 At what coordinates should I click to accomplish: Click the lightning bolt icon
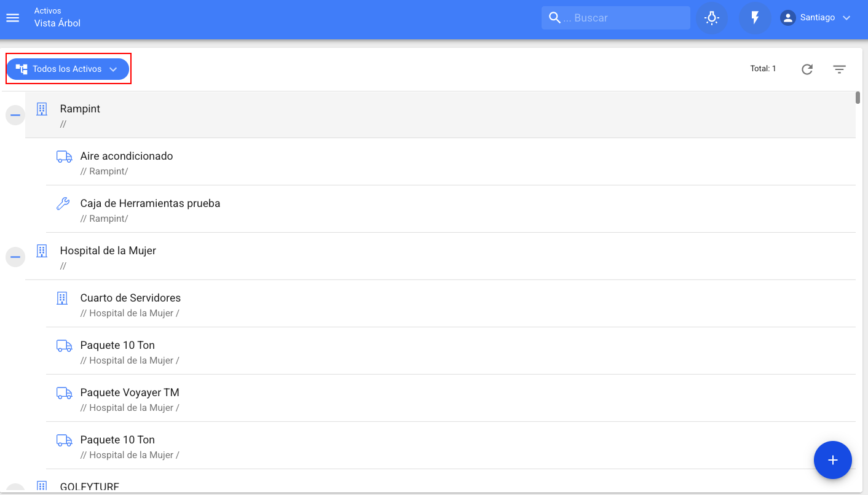click(x=755, y=18)
